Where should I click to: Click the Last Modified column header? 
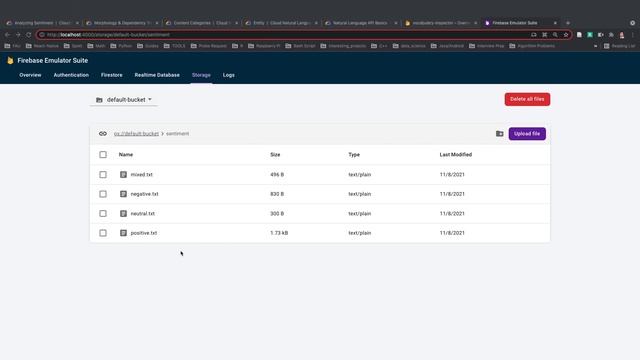click(456, 155)
